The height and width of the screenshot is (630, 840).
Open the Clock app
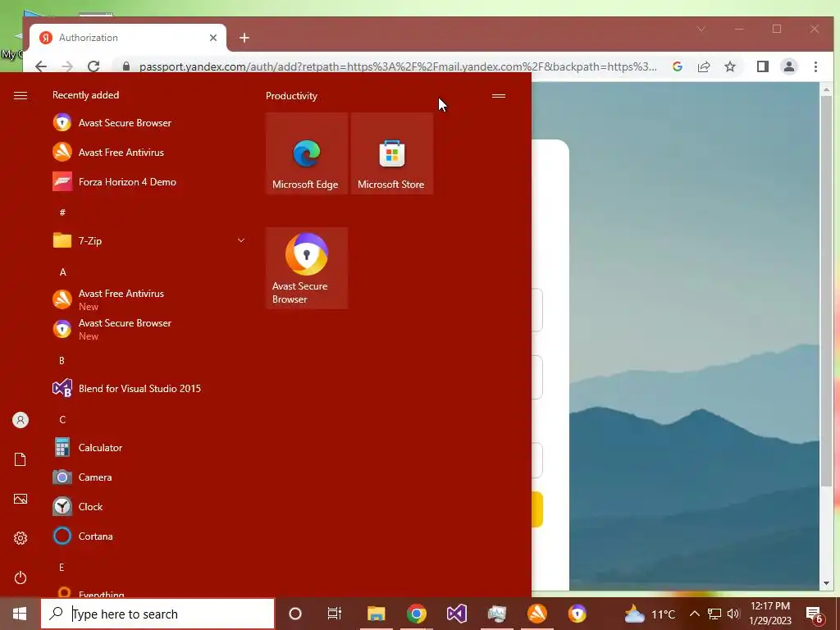[x=148, y=506]
